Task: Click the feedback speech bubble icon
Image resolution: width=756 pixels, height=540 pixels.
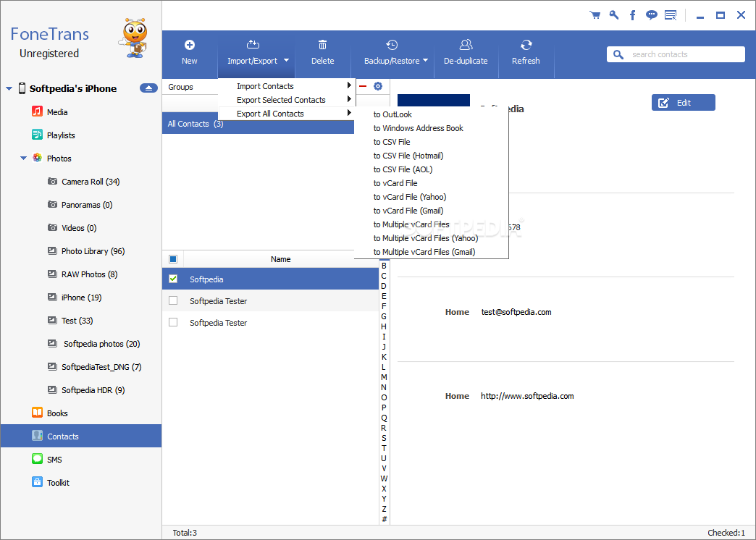Action: (x=652, y=15)
